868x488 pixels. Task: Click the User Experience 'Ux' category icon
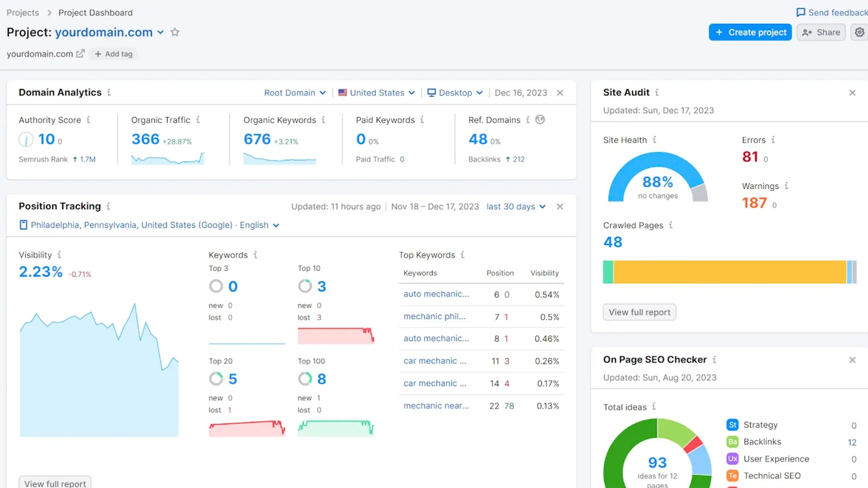(733, 458)
